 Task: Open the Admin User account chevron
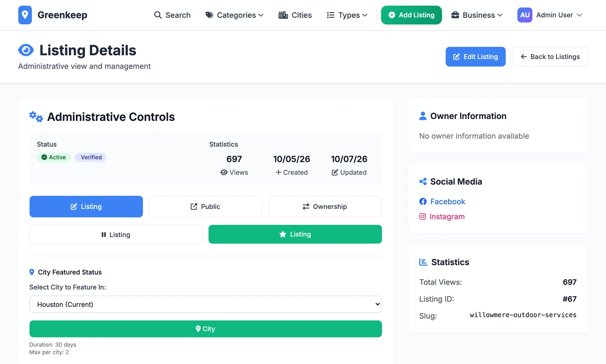pyautogui.click(x=579, y=15)
